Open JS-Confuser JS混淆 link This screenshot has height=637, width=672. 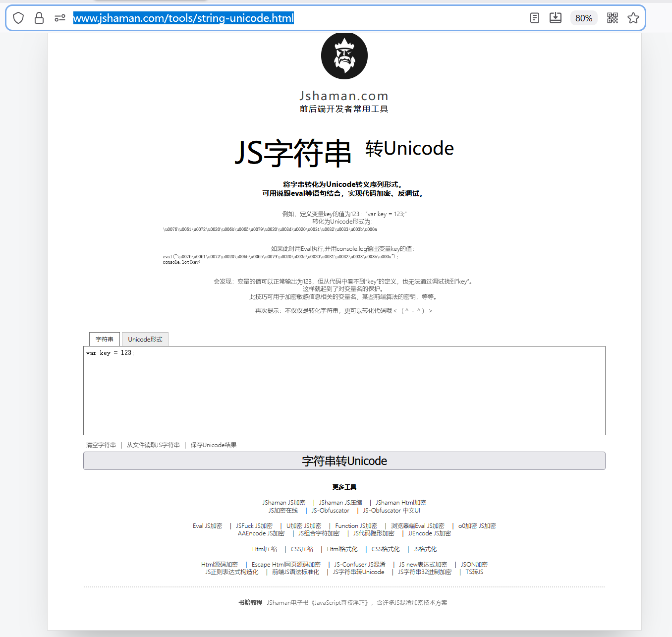[360, 565]
